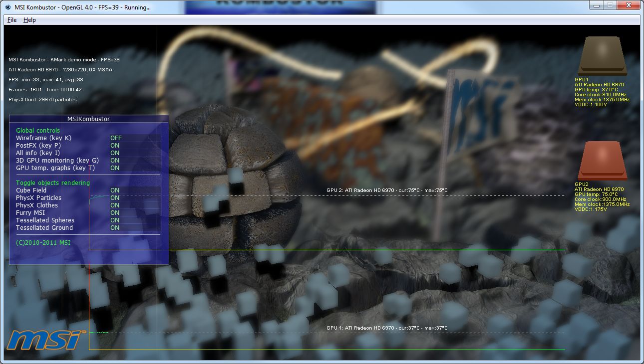Click GPU2 'Core clock:900.0MHz' readout
This screenshot has height=364, width=644.
(600, 199)
